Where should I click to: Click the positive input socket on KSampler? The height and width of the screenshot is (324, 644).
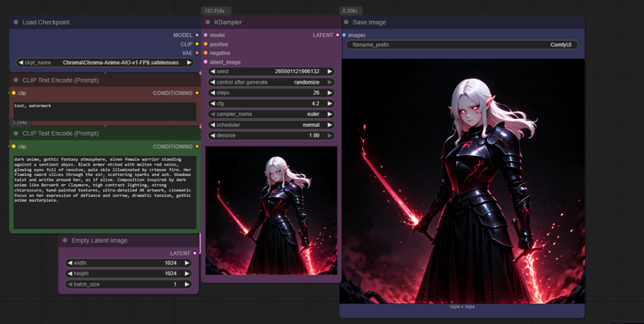pos(206,44)
